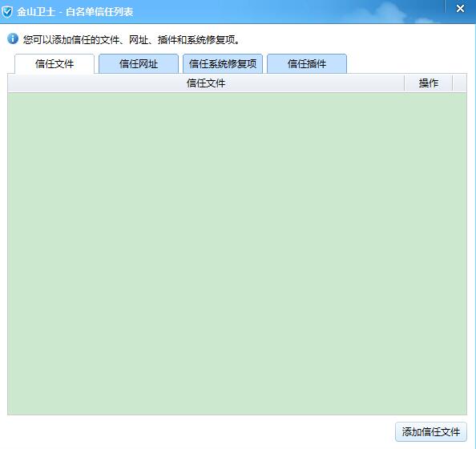Select the 信任插件 tab
The height and width of the screenshot is (449, 476).
pyautogui.click(x=307, y=64)
